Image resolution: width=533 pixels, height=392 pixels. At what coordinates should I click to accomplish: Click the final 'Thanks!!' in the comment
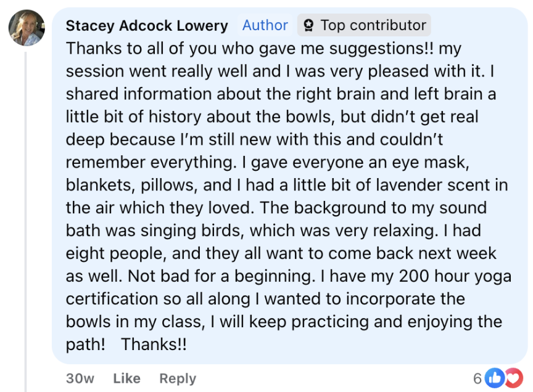tap(154, 345)
